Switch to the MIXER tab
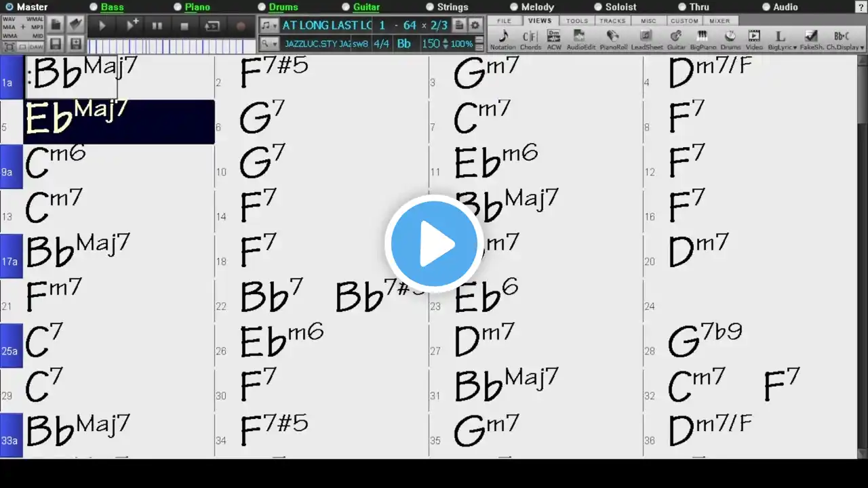Screen dimensions: 868x488 point(719,21)
